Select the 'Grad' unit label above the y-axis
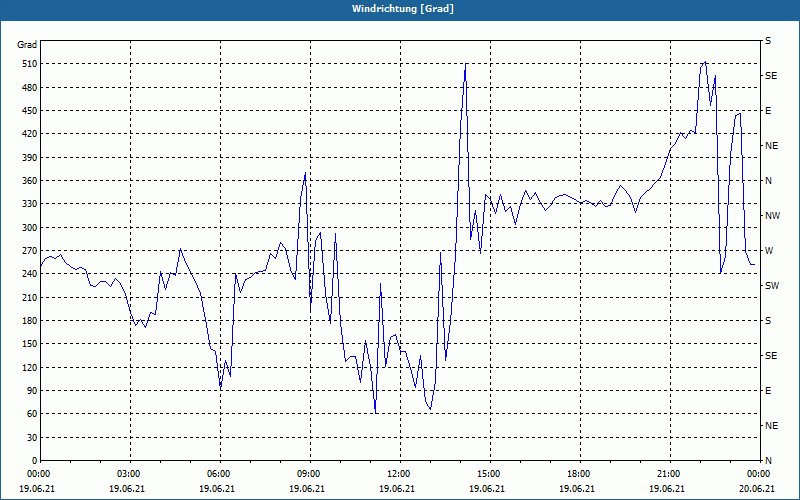Viewport: 800px width, 500px height. (x=27, y=45)
